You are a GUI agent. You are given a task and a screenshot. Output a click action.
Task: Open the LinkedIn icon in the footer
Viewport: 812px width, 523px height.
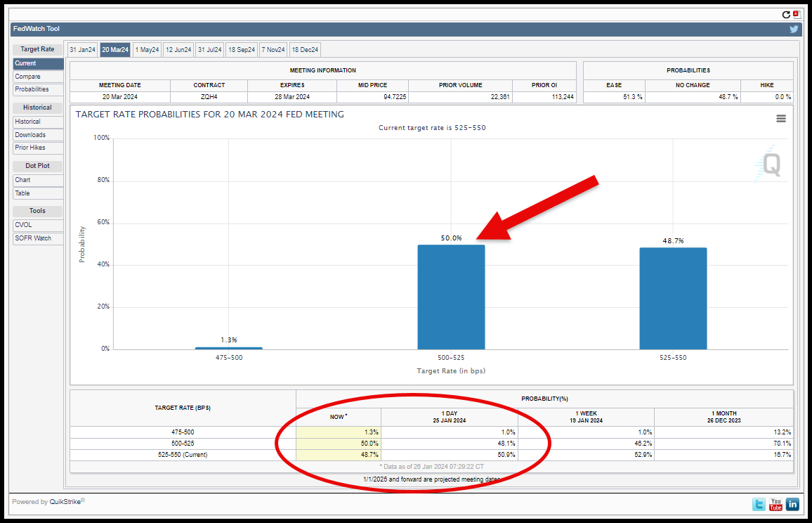coord(792,504)
